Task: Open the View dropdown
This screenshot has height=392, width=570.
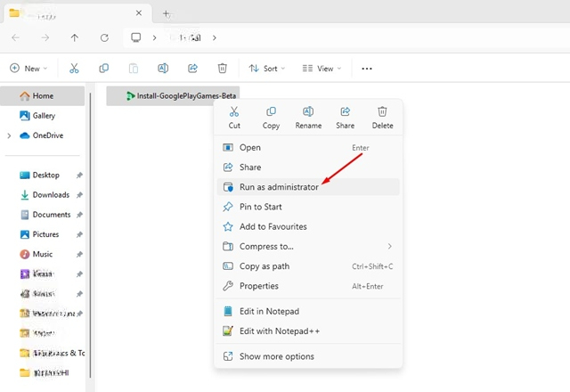Action: tap(322, 69)
